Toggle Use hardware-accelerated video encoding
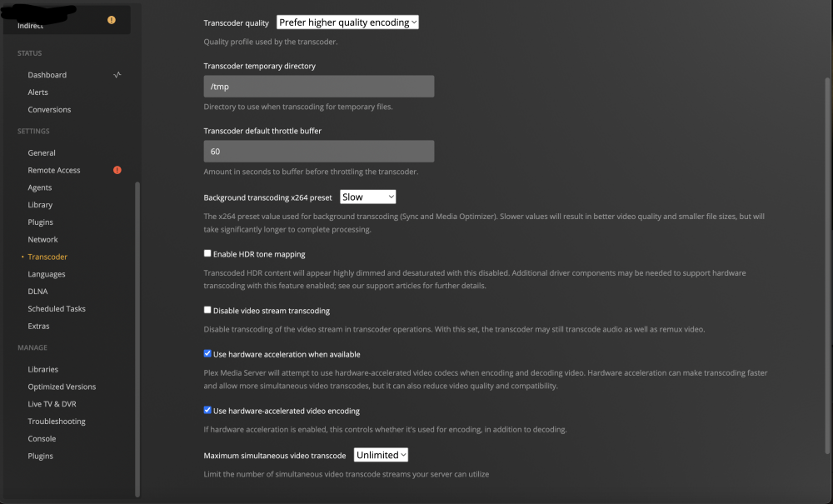 pos(207,410)
